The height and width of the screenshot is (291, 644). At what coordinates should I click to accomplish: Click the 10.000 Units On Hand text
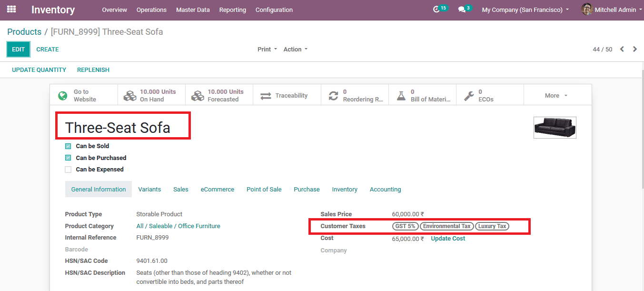[158, 96]
